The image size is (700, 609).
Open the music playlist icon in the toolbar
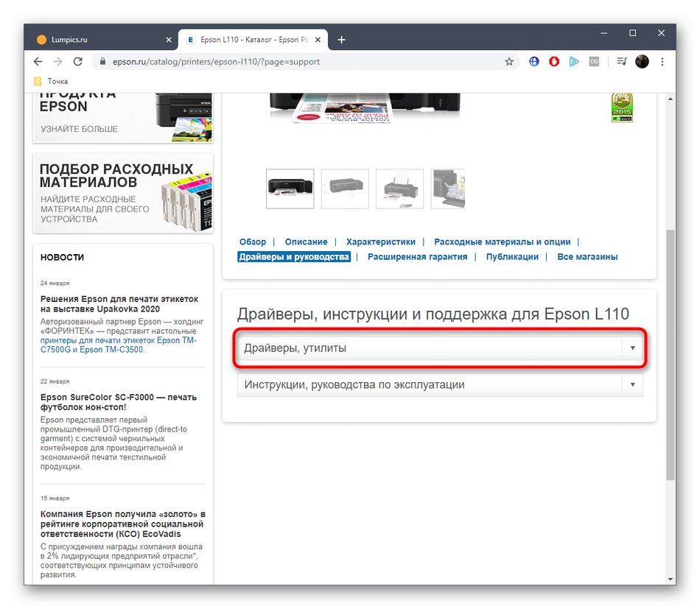620,62
